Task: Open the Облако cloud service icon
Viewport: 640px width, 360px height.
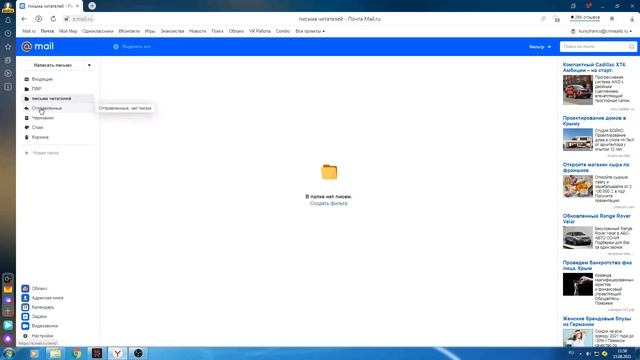Action: point(25,288)
